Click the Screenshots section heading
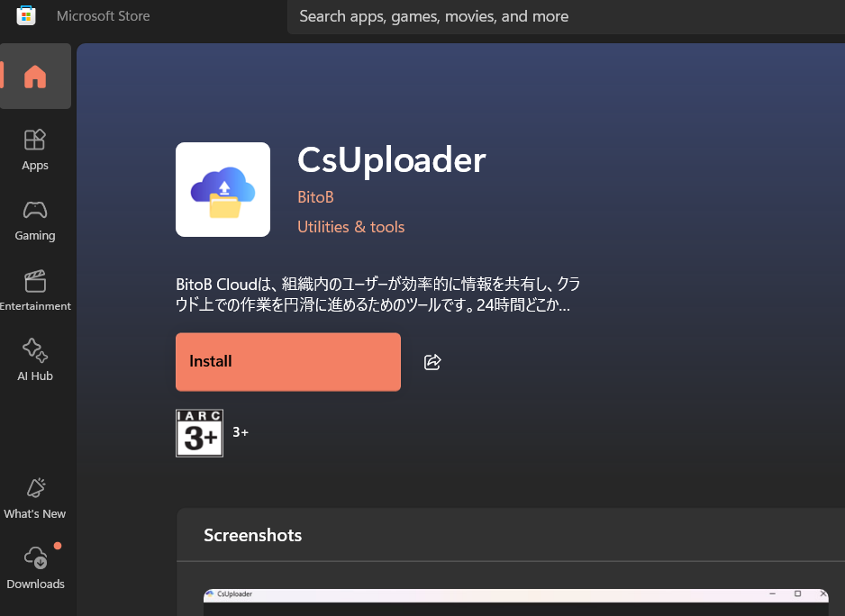The image size is (845, 616). 253,535
